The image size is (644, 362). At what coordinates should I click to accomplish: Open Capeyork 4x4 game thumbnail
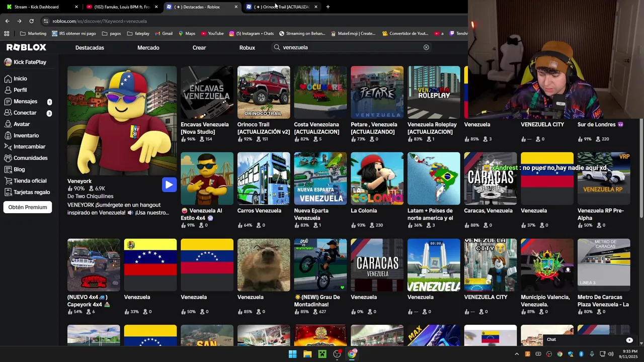(x=94, y=265)
